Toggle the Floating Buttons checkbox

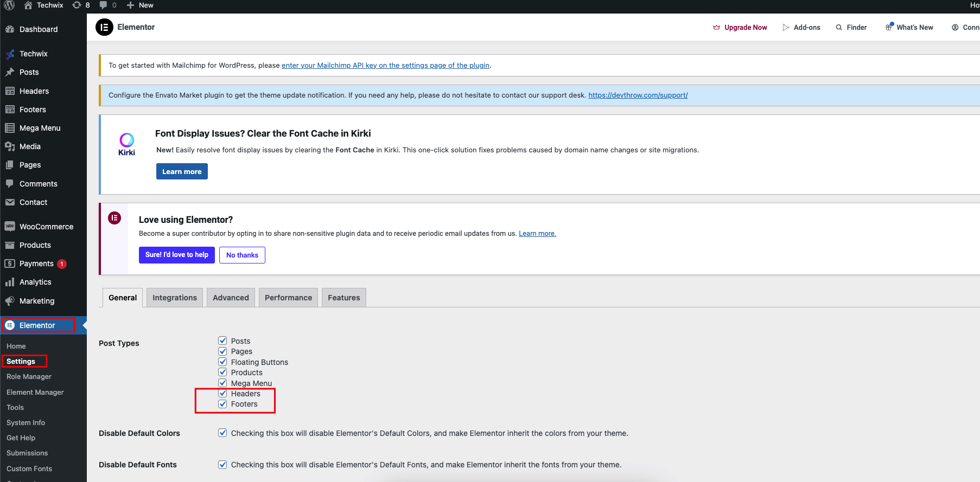tap(222, 362)
